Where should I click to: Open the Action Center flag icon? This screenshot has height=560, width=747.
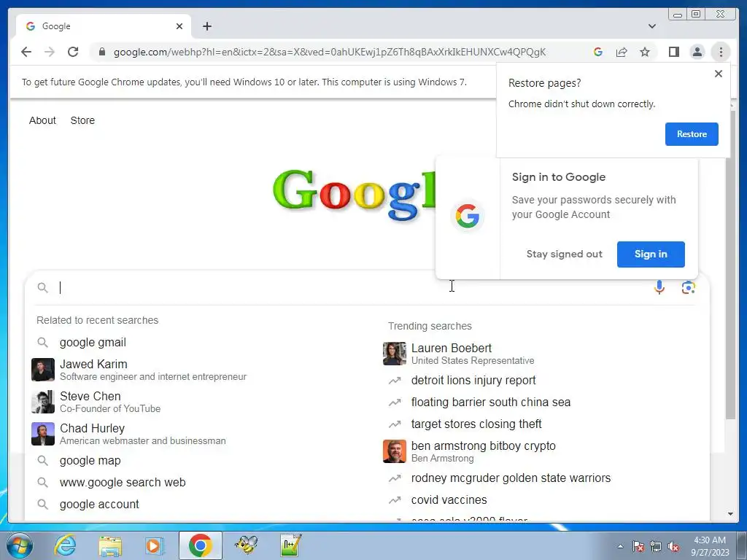[x=638, y=546]
